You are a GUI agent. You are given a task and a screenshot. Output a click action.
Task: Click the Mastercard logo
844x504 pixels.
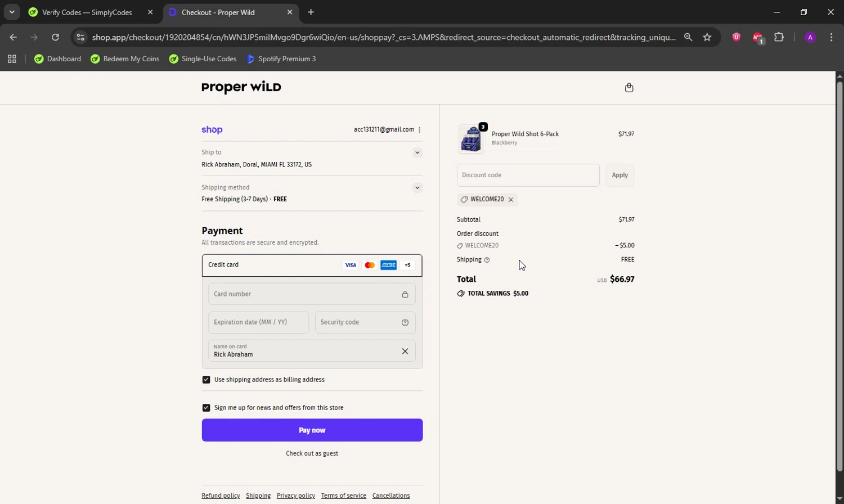click(x=370, y=265)
